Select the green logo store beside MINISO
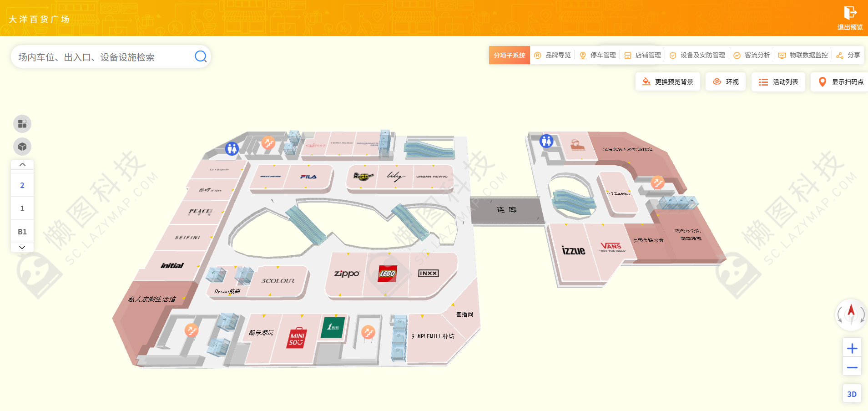The image size is (868, 411). point(333,327)
